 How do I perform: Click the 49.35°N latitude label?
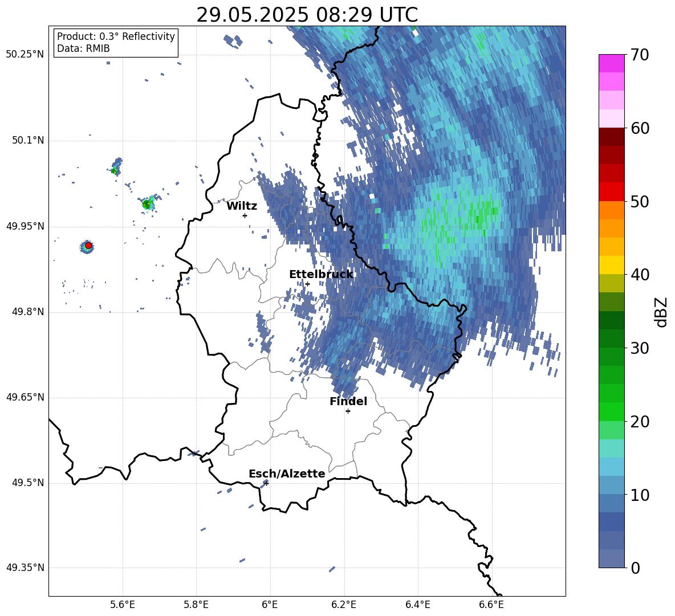pyautogui.click(x=25, y=568)
